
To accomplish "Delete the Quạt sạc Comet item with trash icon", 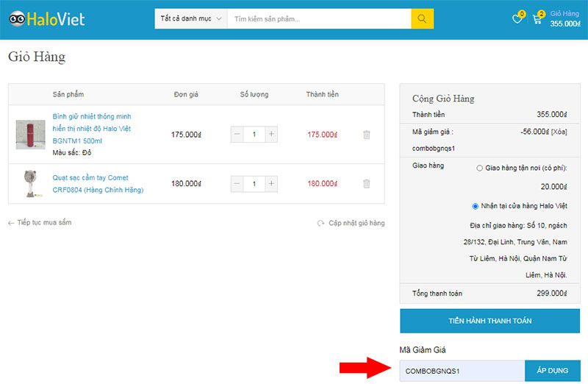I will pos(366,184).
